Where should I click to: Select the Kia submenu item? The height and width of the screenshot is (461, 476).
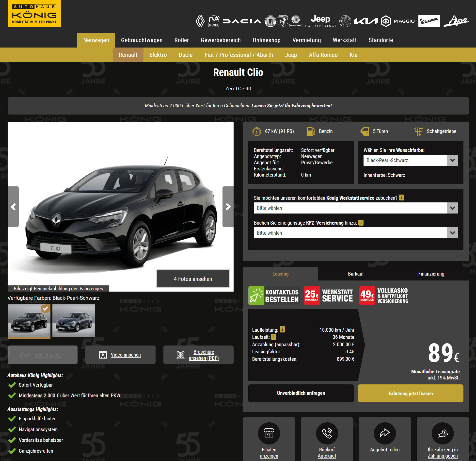click(353, 55)
